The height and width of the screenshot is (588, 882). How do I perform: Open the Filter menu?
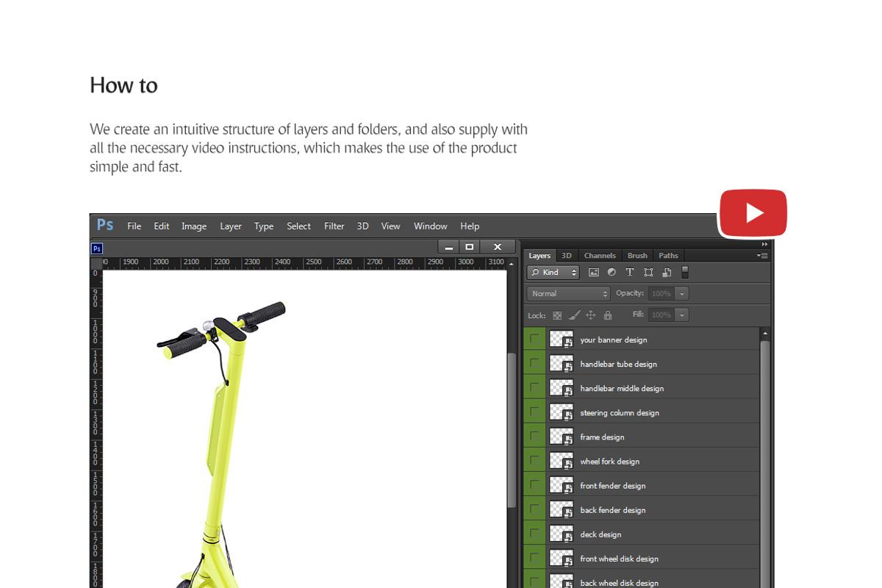tap(334, 226)
